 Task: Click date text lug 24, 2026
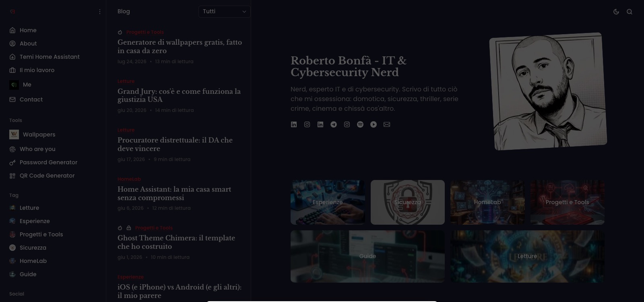pyautogui.click(x=132, y=62)
